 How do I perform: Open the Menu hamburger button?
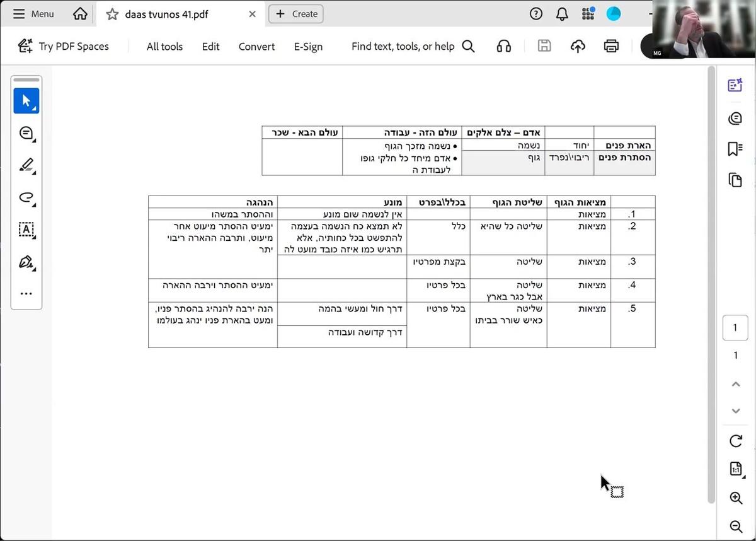click(x=33, y=14)
